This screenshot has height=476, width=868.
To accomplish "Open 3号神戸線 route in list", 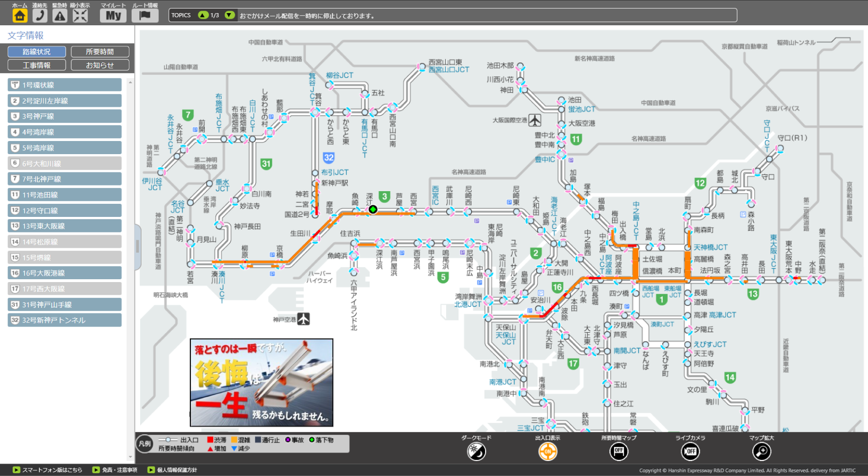I will point(65,116).
